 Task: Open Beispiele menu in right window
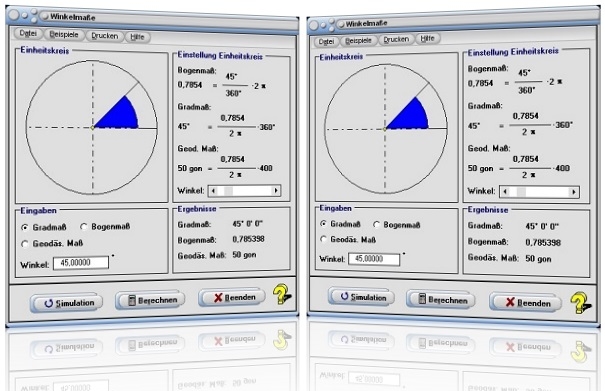[x=358, y=40]
